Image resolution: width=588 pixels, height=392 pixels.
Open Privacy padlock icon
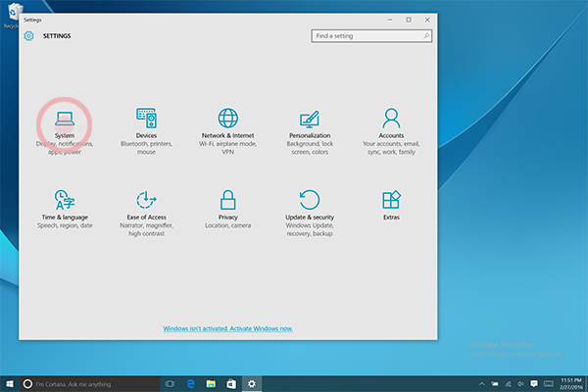coord(228,200)
